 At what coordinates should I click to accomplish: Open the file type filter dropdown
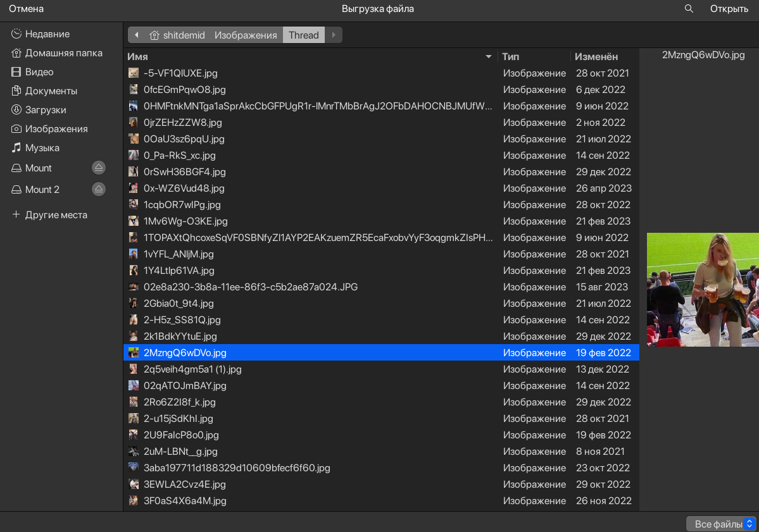[721, 524]
